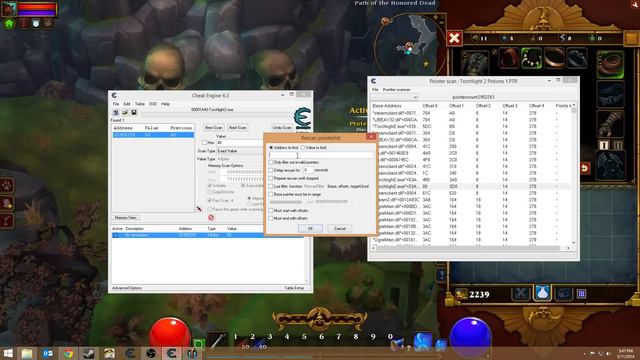The height and width of the screenshot is (360, 640).
Task: Click the save floppy icon in Cheat Engine toolbar
Action: [134, 113]
